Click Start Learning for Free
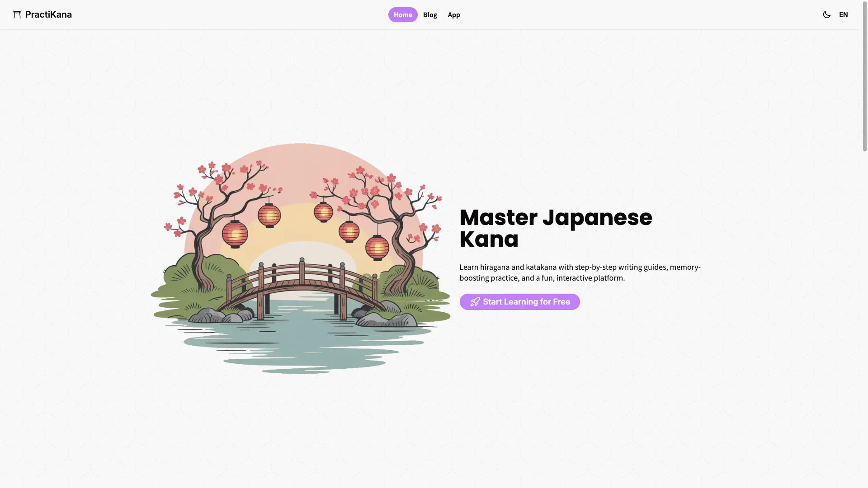Image resolution: width=868 pixels, height=488 pixels. click(x=519, y=301)
